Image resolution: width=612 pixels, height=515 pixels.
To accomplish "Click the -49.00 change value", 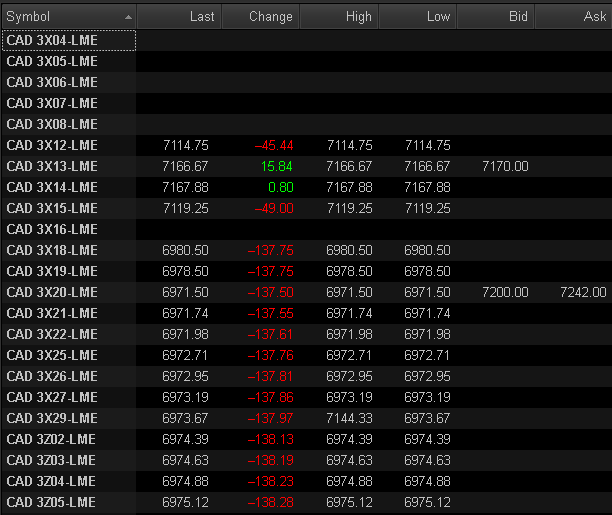I will coord(274,208).
